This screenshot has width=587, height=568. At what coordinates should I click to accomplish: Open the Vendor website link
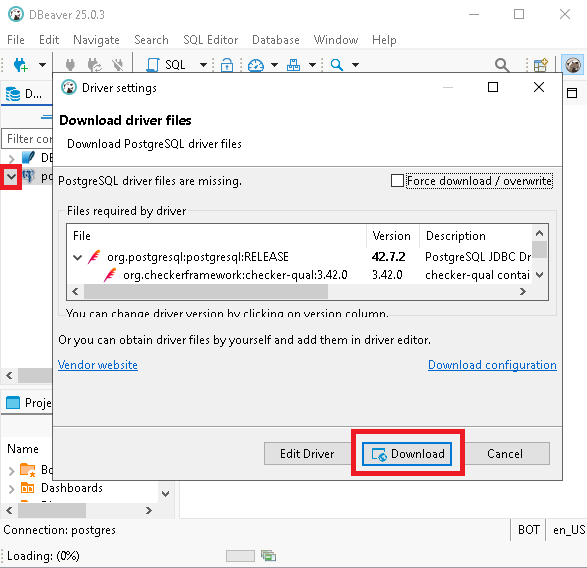click(98, 365)
